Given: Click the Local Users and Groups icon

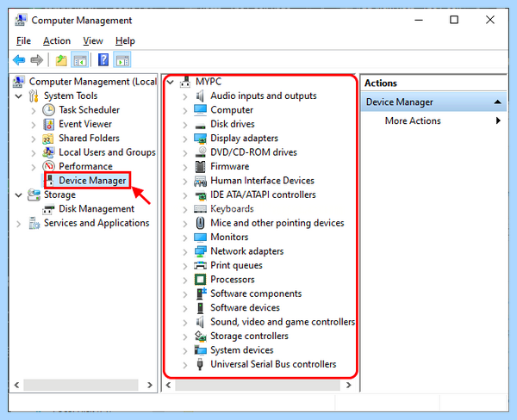Looking at the screenshot, I should pos(48,152).
